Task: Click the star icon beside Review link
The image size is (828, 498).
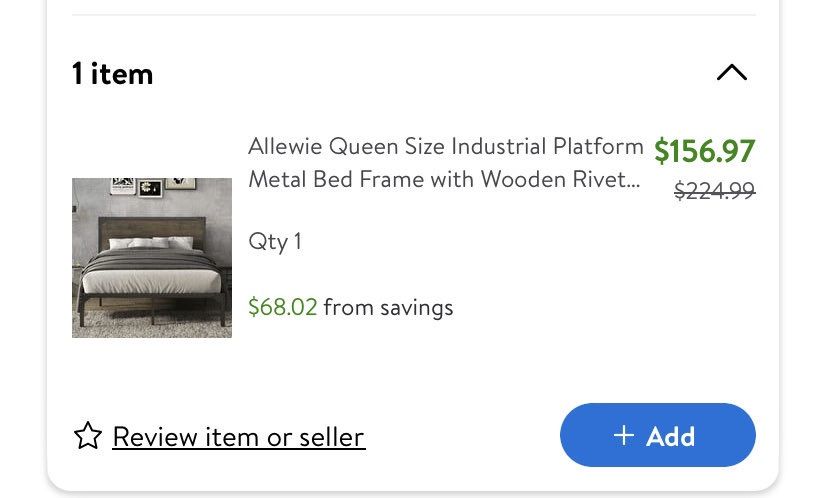Action: tap(88, 436)
